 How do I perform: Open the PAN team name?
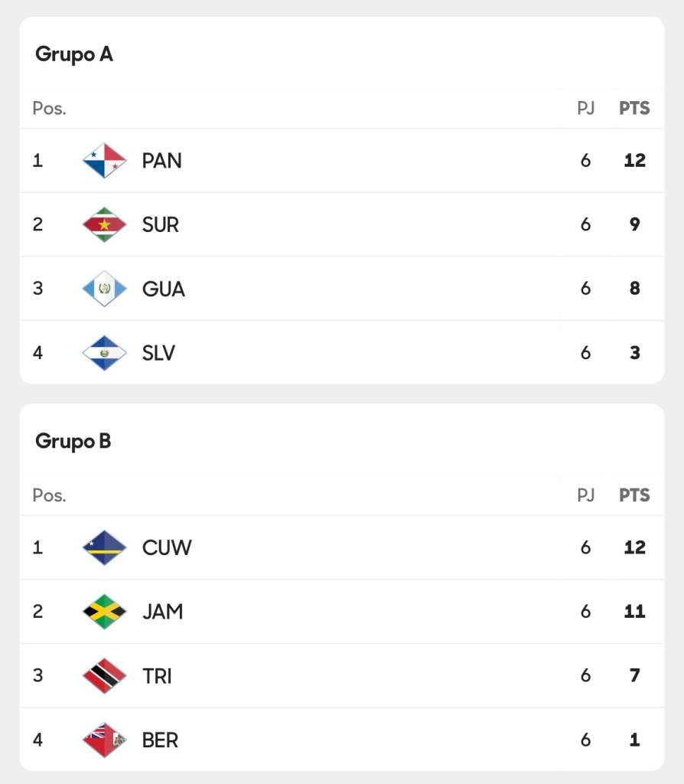pyautogui.click(x=162, y=161)
